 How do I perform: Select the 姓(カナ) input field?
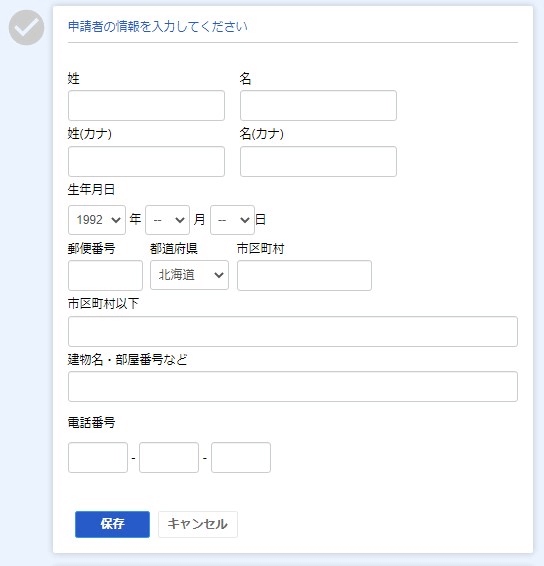tap(146, 161)
